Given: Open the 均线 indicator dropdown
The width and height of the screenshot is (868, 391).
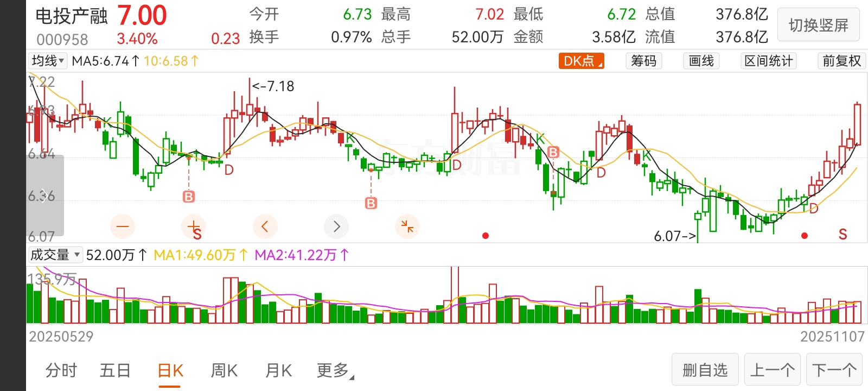Looking at the screenshot, I should [x=48, y=61].
